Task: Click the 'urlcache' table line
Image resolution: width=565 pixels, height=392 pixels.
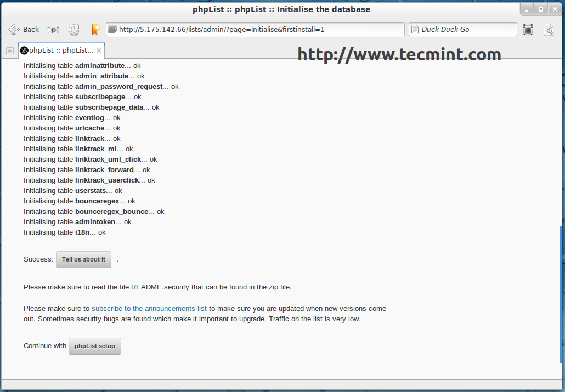Action: [72, 128]
